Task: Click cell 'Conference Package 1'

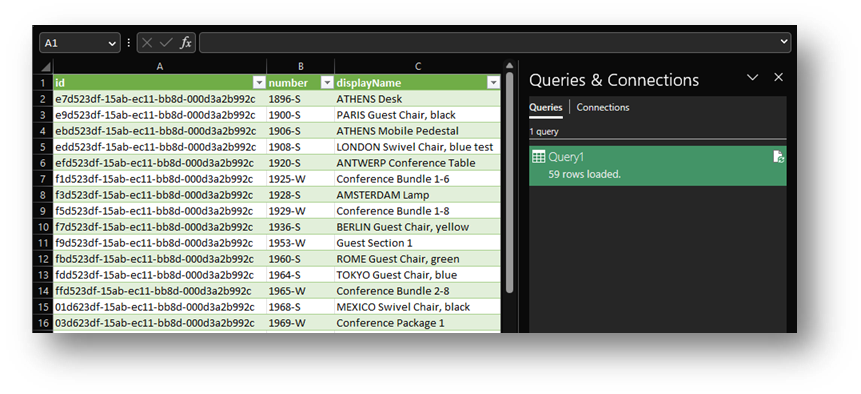Action: pos(418,323)
